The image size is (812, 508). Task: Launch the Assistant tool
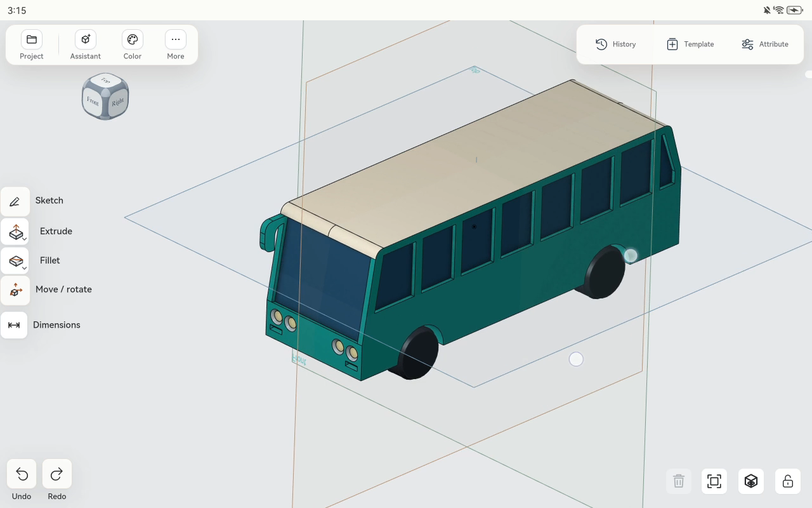tap(85, 44)
